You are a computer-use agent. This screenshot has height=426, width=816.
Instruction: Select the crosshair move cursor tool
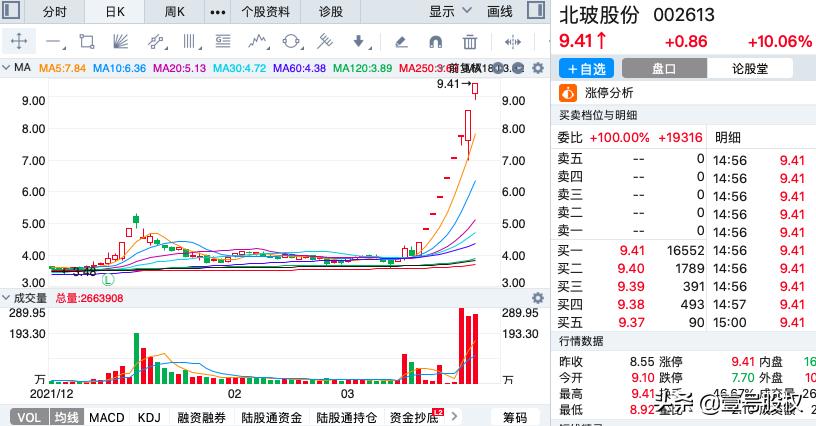coord(19,42)
